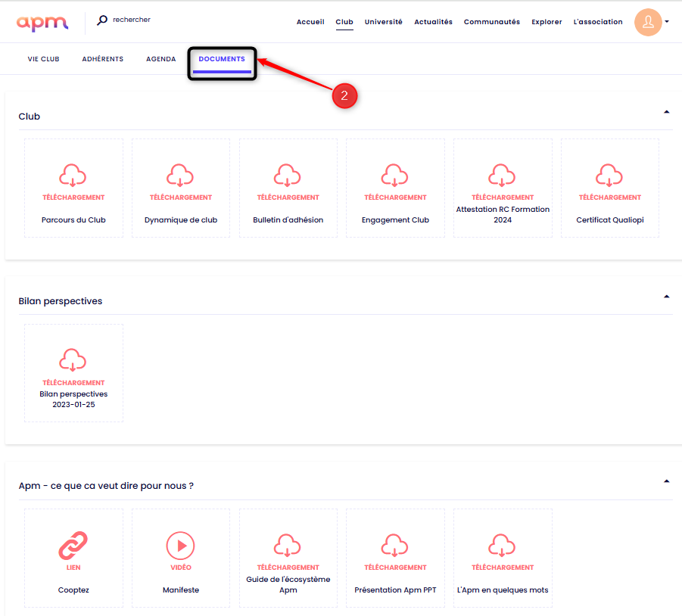Click the download cloud icon for Bulletin d'adhésion

[287, 176]
